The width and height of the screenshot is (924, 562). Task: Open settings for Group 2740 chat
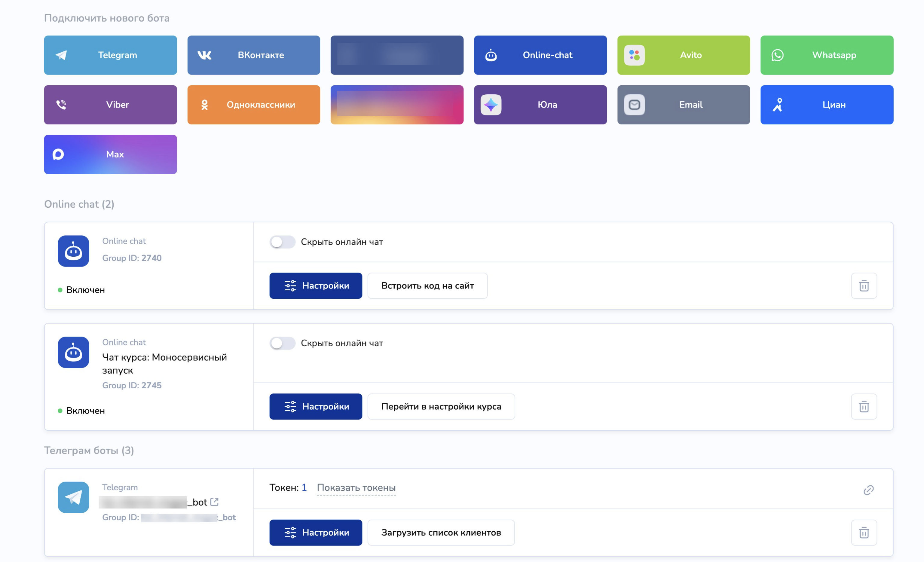coord(315,286)
